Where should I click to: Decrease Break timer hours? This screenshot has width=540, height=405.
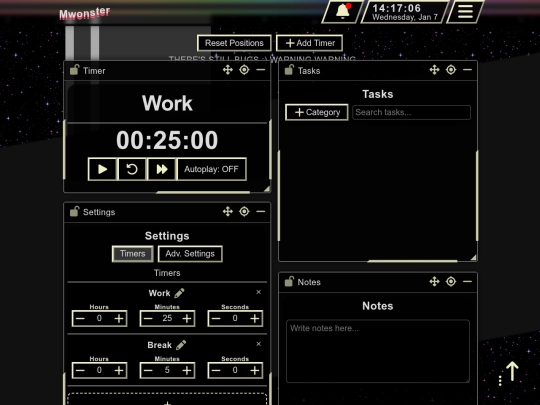point(80,371)
